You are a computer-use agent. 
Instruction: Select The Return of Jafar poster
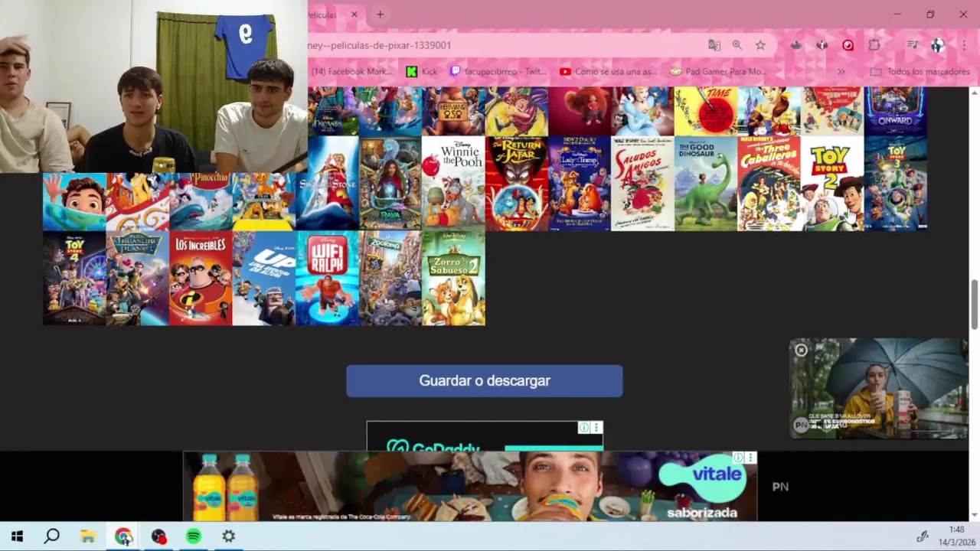coord(517,183)
